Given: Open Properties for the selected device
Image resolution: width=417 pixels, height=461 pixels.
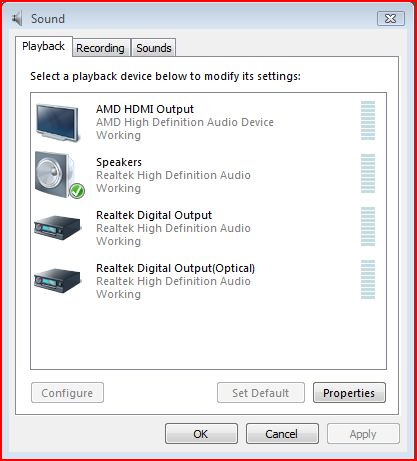Looking at the screenshot, I should coord(349,393).
